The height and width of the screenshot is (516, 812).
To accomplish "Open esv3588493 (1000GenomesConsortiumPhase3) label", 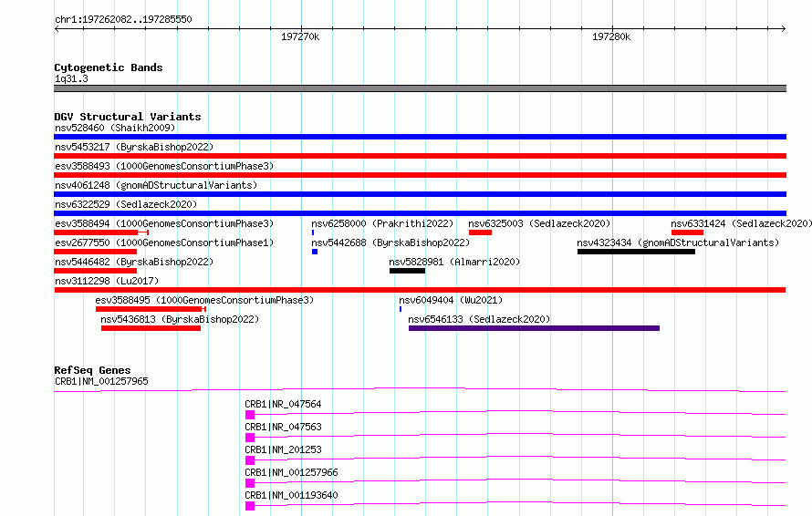I will (x=164, y=166).
